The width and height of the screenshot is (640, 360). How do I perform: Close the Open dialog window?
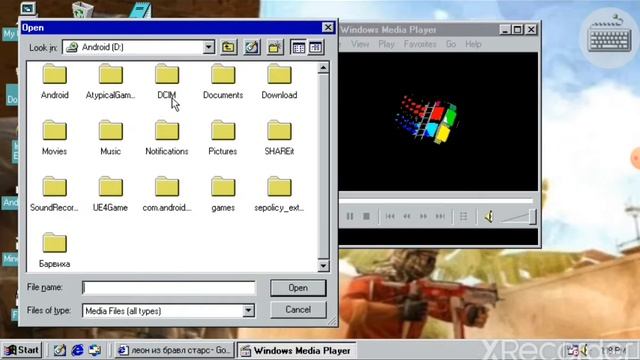[x=327, y=27]
